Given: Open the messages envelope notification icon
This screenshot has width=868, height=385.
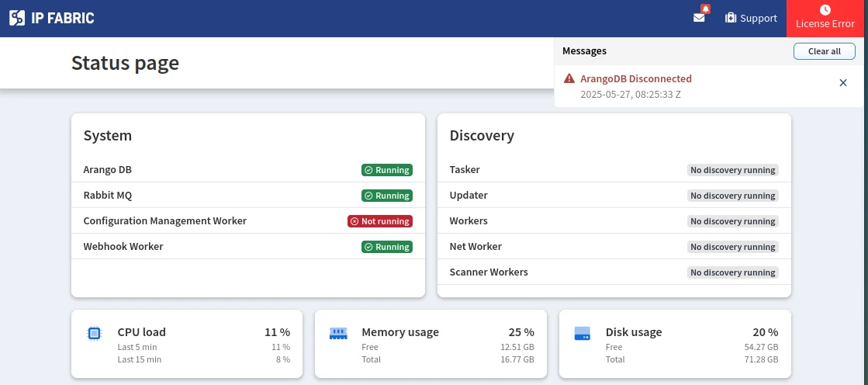Looking at the screenshot, I should [x=700, y=18].
